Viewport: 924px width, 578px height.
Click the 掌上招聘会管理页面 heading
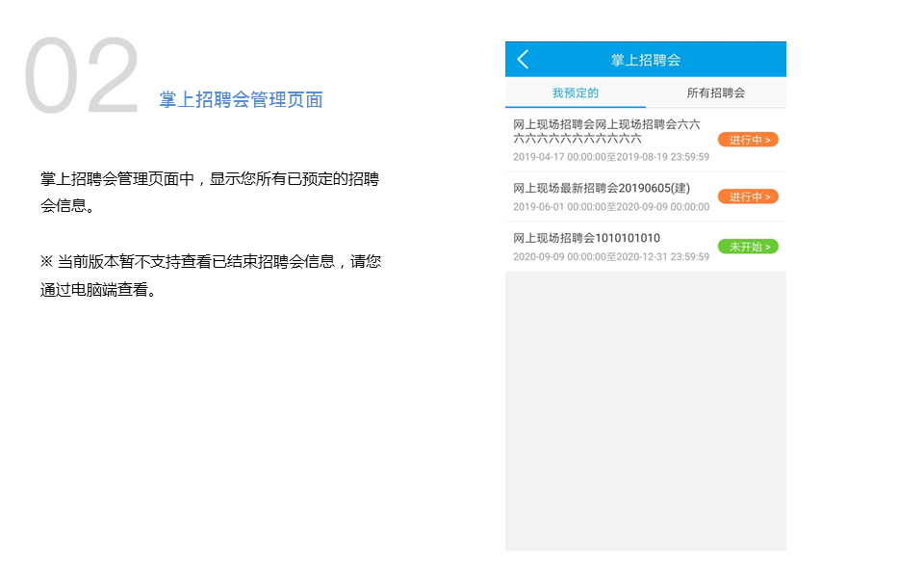241,99
